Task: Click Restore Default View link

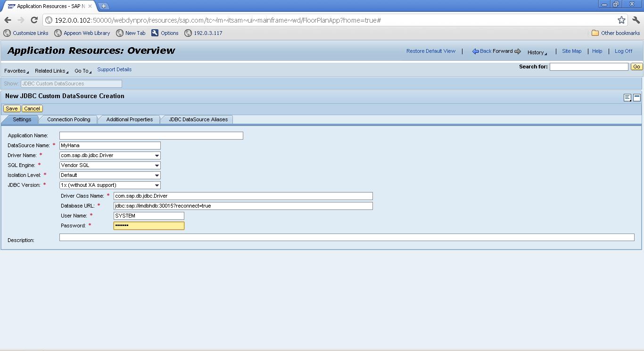Action: click(x=431, y=51)
